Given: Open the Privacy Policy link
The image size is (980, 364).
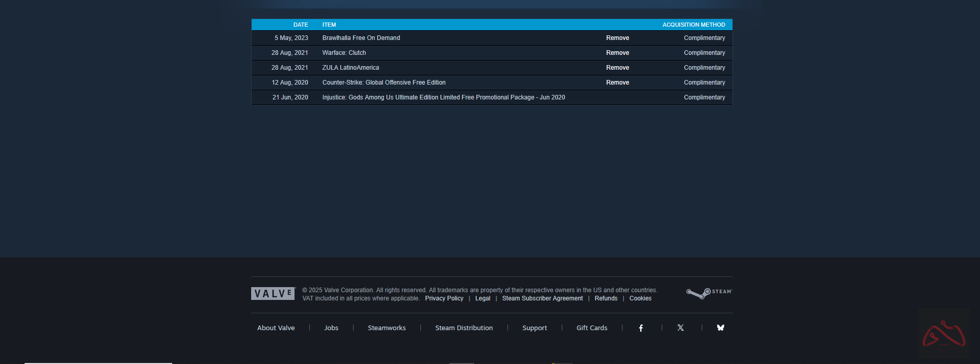Looking at the screenshot, I should point(444,298).
